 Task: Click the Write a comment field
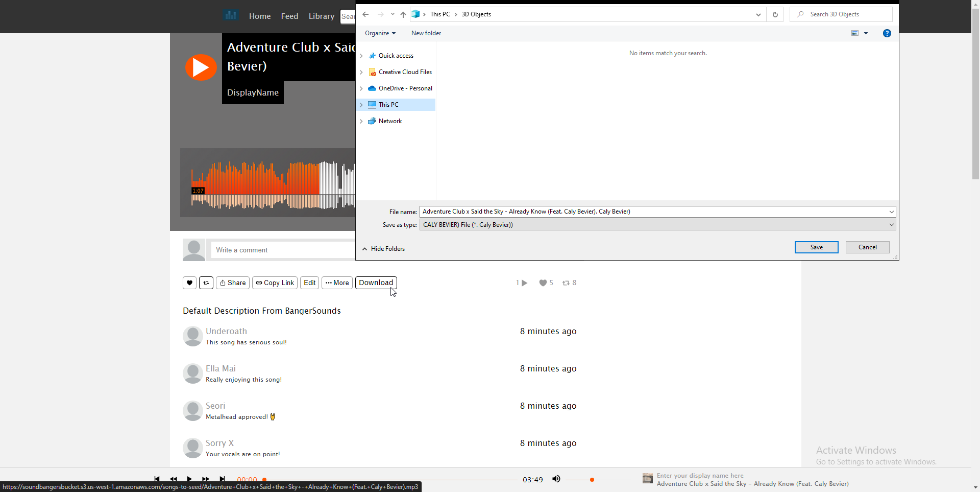283,250
